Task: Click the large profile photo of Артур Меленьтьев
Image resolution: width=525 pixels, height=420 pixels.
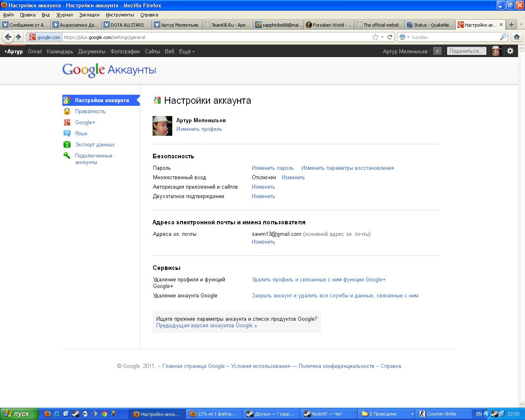Action: (x=162, y=126)
